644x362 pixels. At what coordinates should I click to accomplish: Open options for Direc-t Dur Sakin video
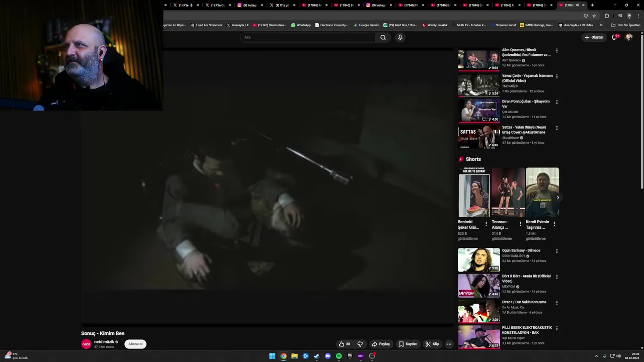pos(556,303)
